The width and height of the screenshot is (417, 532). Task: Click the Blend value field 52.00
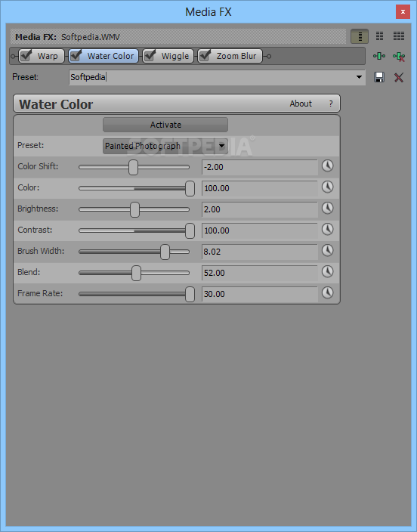(260, 273)
